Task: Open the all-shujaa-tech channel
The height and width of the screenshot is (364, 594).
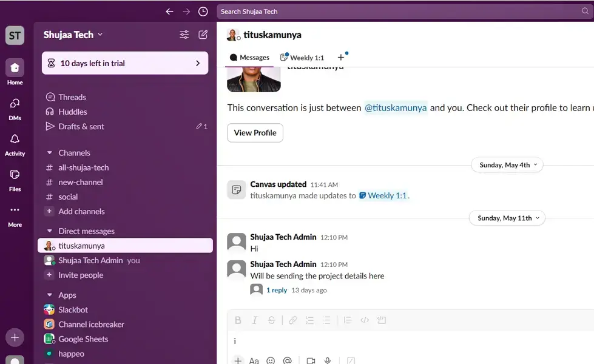Action: 125,167
